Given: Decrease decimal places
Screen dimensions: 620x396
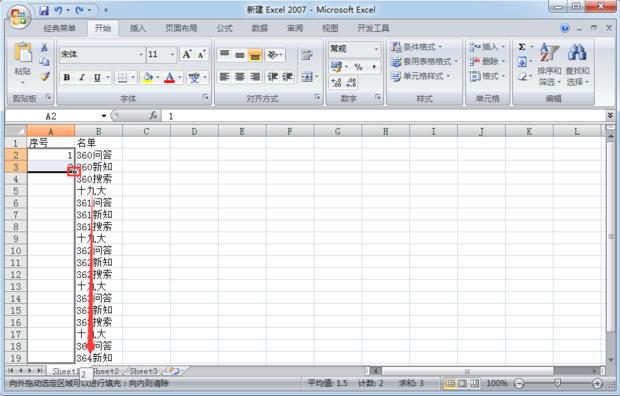Looking at the screenshot, I should 351,82.
